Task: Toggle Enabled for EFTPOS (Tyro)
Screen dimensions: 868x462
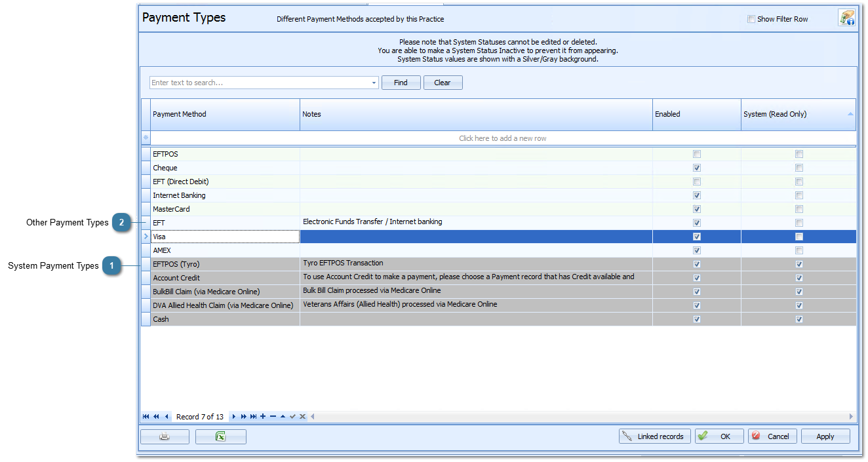Action: click(697, 264)
